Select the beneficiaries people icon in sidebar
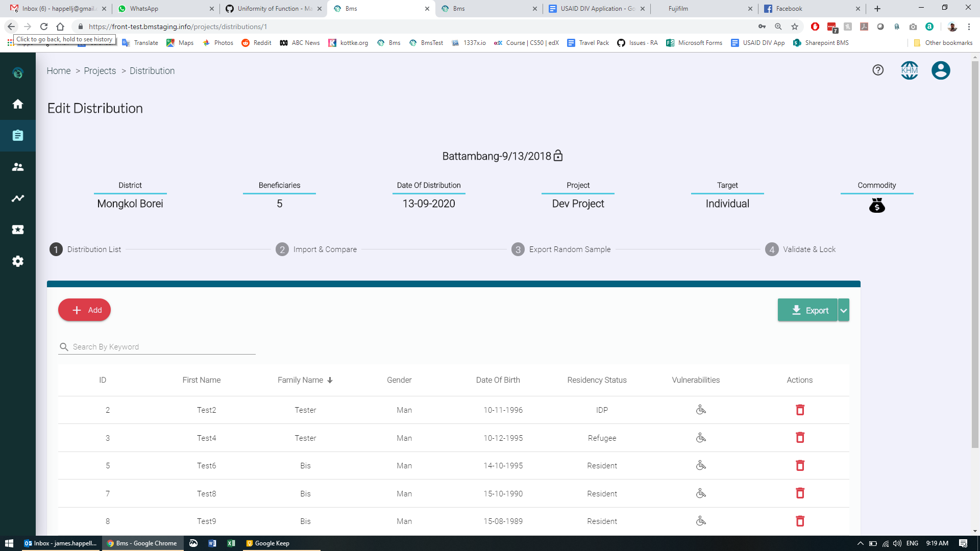This screenshot has height=551, width=980. pyautogui.click(x=18, y=167)
